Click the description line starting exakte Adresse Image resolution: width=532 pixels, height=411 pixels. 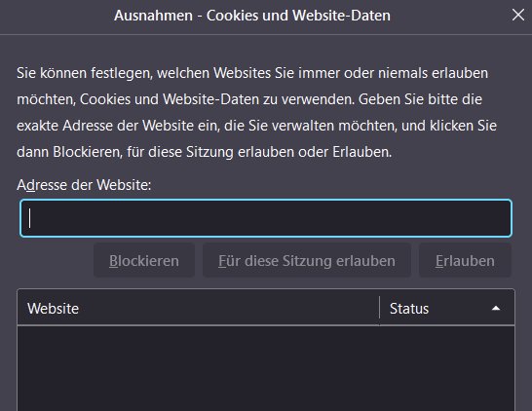click(257, 126)
